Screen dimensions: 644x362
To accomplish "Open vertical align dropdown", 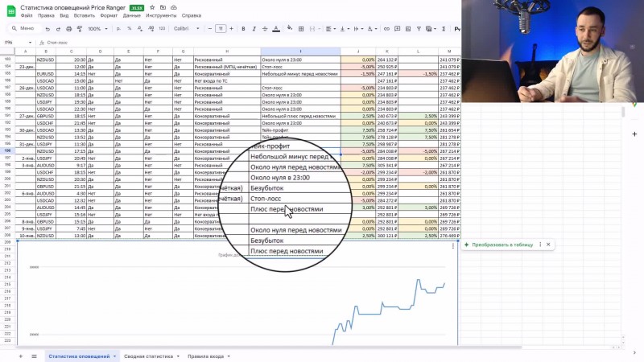I will pyautogui.click(x=345, y=29).
